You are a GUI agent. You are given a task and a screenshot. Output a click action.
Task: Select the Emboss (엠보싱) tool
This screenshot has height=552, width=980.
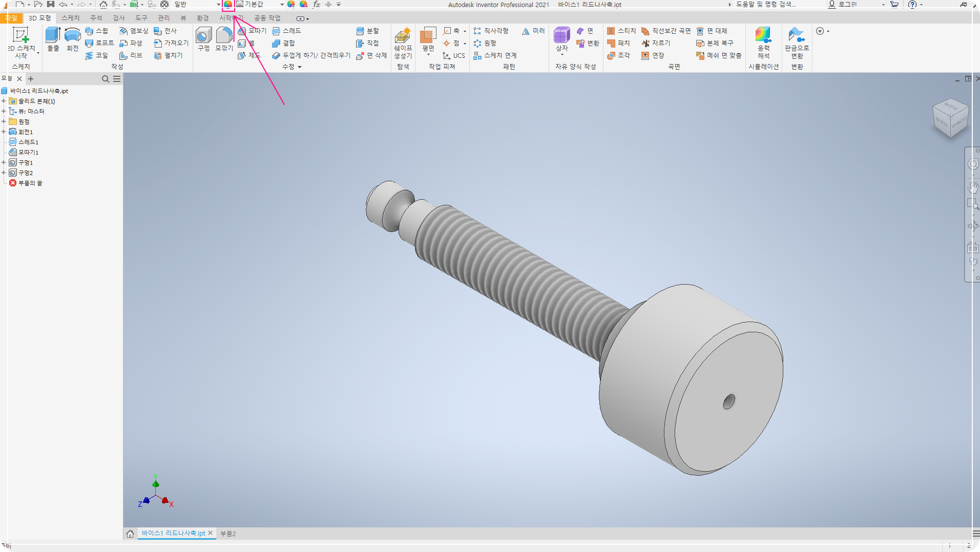tap(134, 31)
